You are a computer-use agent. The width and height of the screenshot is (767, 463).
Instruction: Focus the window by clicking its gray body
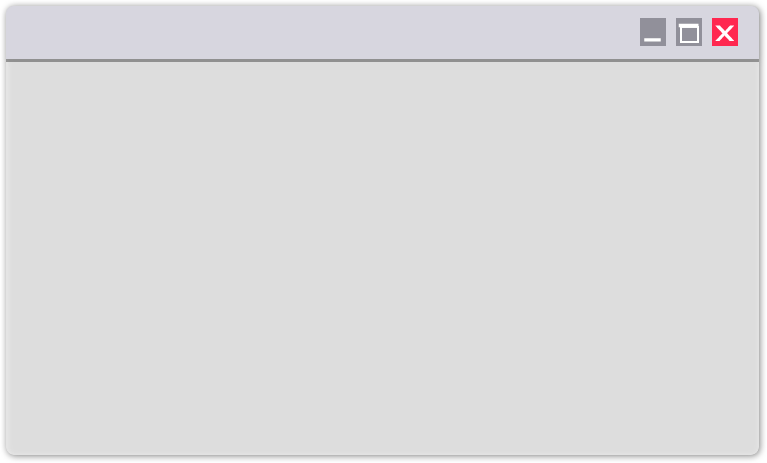tap(383, 258)
